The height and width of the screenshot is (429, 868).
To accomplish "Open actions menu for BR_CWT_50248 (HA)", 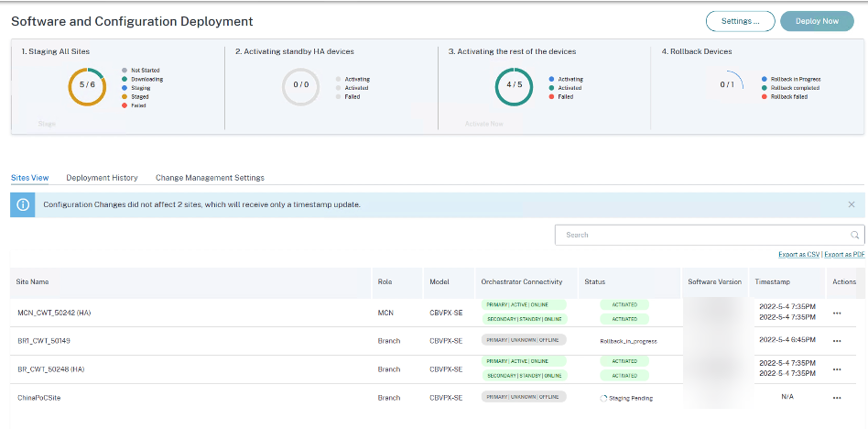I will [x=837, y=369].
